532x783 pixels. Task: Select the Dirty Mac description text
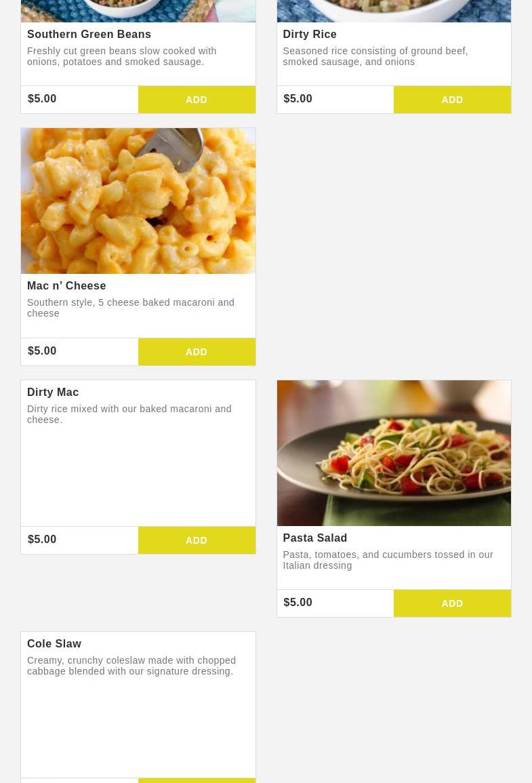[x=129, y=414]
